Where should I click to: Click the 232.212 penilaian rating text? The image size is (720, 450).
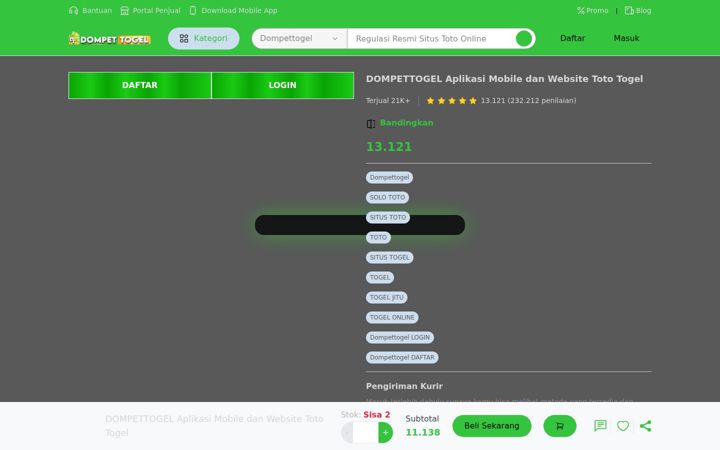(x=541, y=101)
